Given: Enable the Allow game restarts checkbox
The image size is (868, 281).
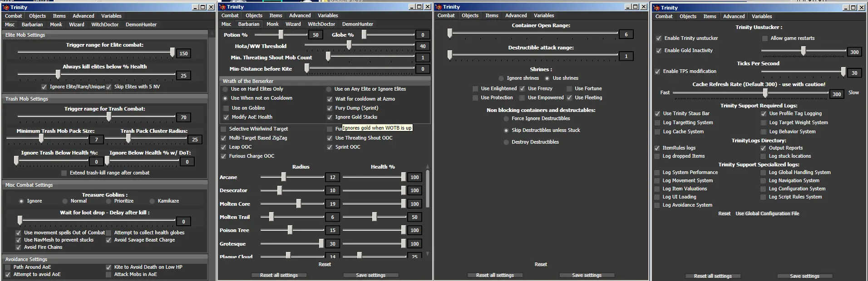Looking at the screenshot, I should coord(764,39).
